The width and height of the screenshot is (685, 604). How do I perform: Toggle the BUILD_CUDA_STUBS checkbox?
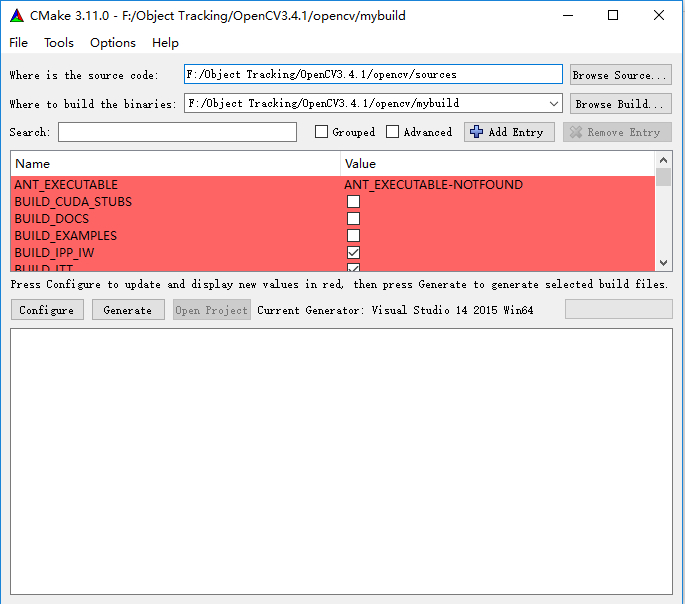(353, 201)
